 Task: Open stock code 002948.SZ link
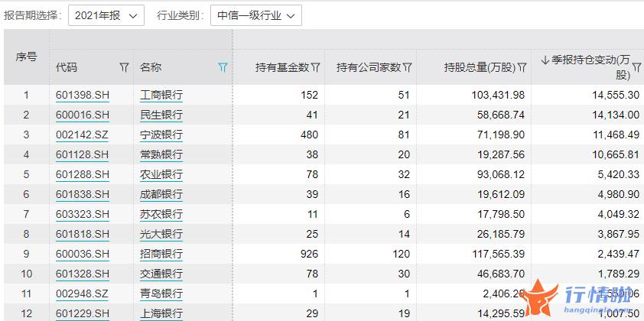click(82, 293)
